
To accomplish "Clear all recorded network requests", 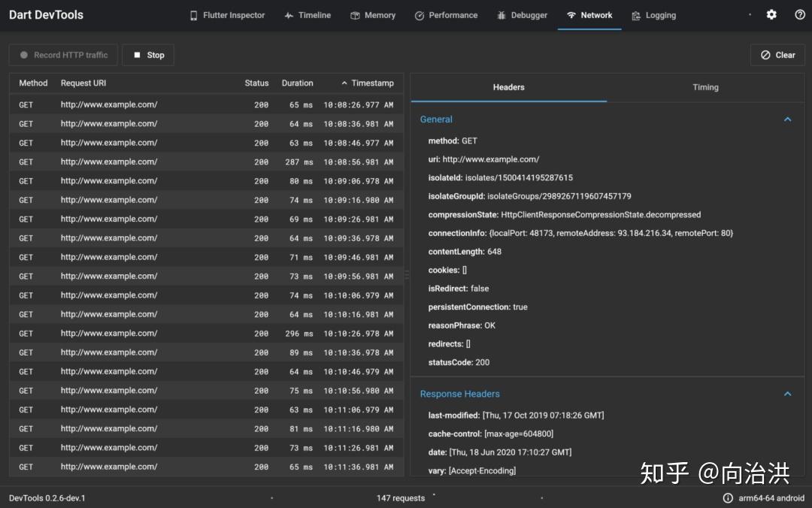I will [777, 54].
